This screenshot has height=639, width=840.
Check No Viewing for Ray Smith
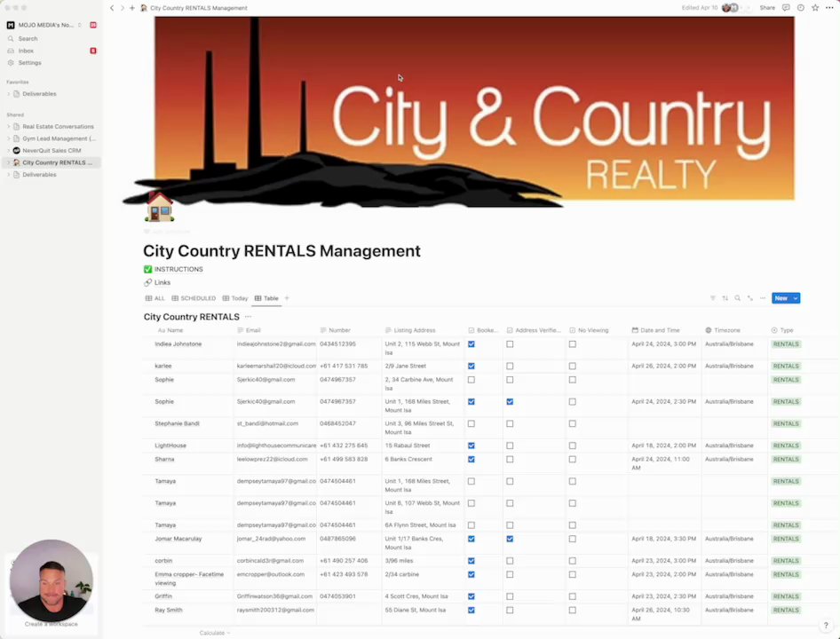click(573, 610)
